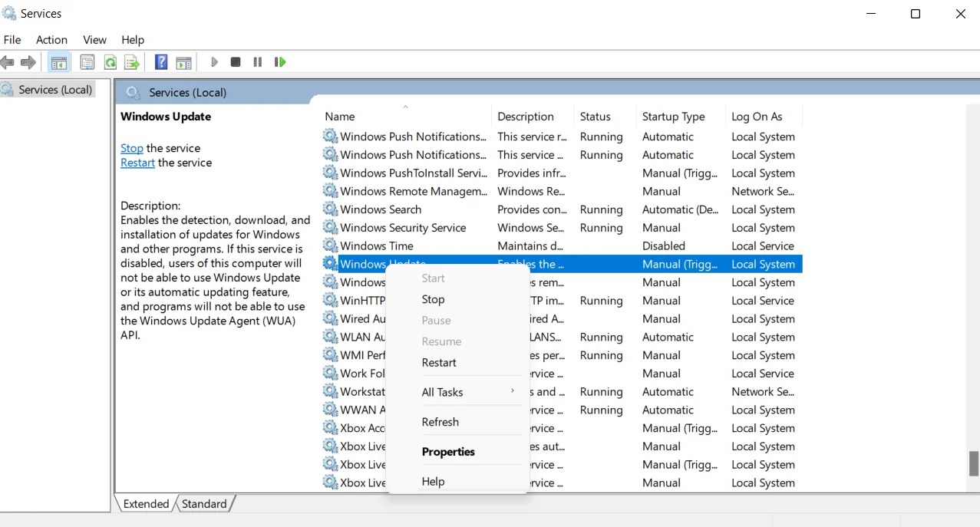Select the Windows Search service name

pyautogui.click(x=381, y=209)
